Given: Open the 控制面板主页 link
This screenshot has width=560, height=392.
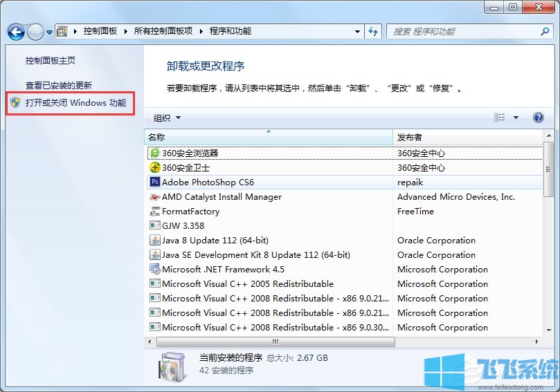Looking at the screenshot, I should point(50,61).
